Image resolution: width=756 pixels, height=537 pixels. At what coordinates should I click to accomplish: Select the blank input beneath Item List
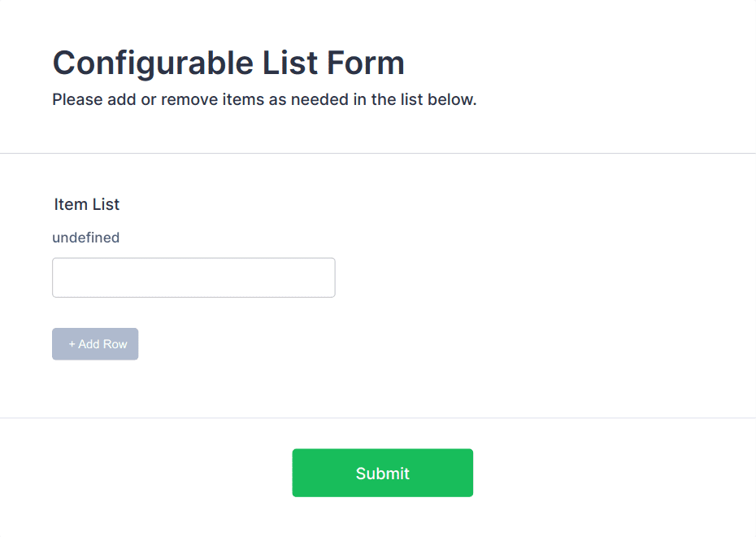tap(193, 277)
